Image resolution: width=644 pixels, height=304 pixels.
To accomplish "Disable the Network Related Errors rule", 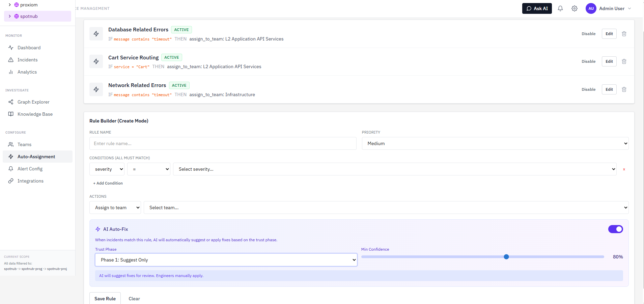I will (588, 89).
